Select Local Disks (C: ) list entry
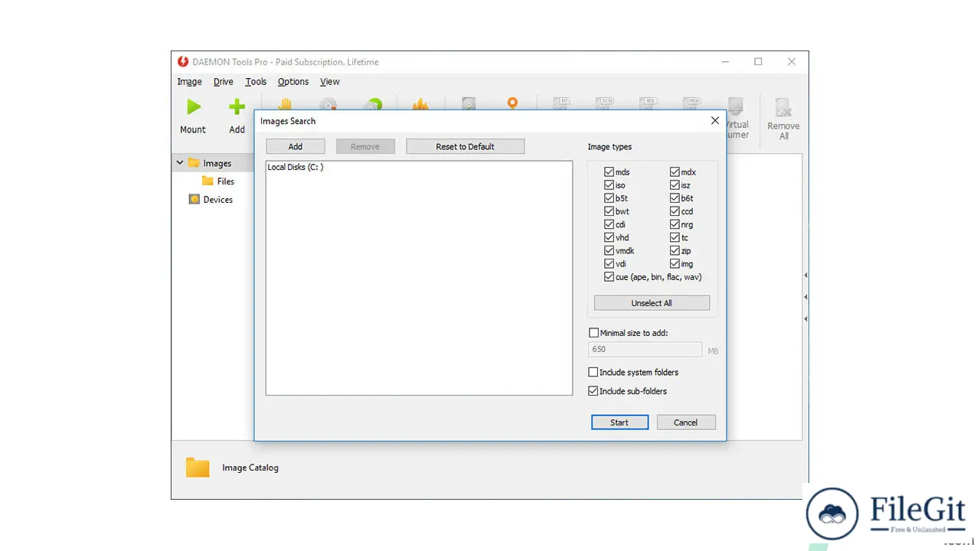The image size is (980, 551). click(296, 167)
